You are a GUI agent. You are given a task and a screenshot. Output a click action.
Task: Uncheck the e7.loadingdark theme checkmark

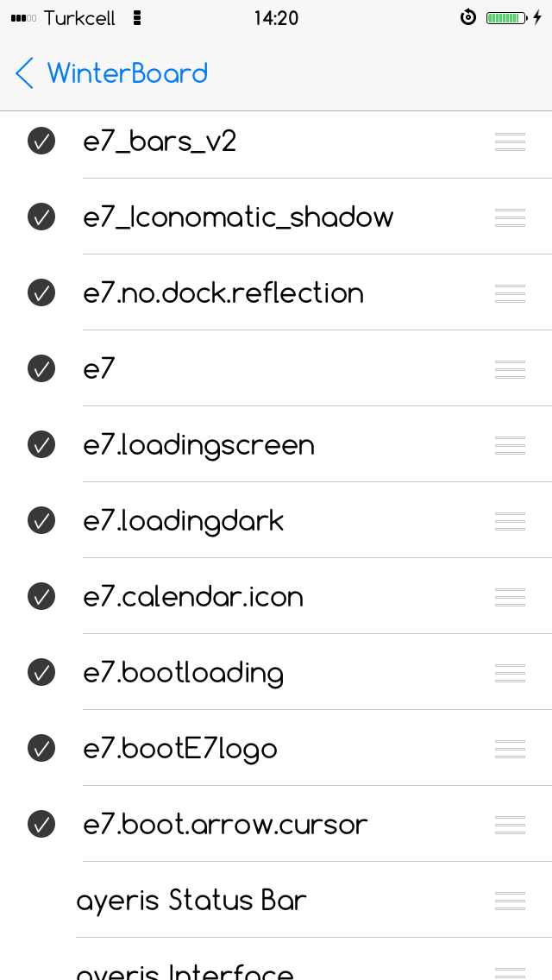pos(41,521)
